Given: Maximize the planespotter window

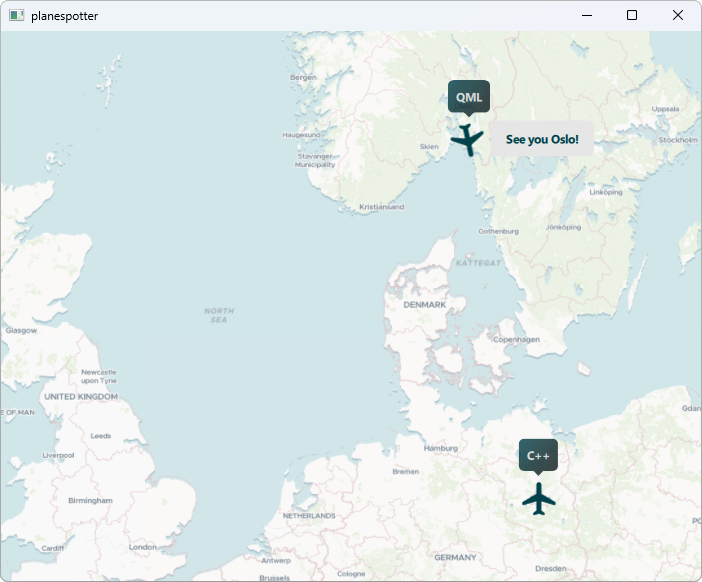Looking at the screenshot, I should [631, 15].
